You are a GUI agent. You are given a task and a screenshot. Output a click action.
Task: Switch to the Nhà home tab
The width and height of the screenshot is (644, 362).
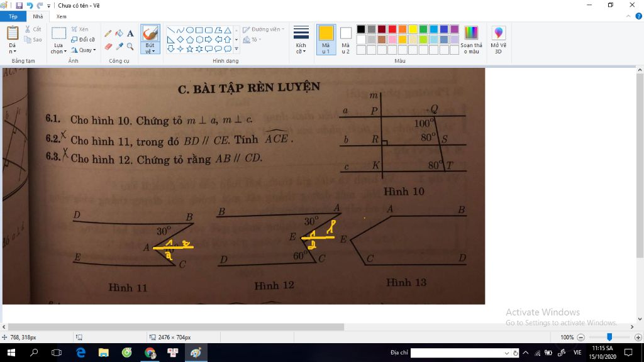[38, 16]
